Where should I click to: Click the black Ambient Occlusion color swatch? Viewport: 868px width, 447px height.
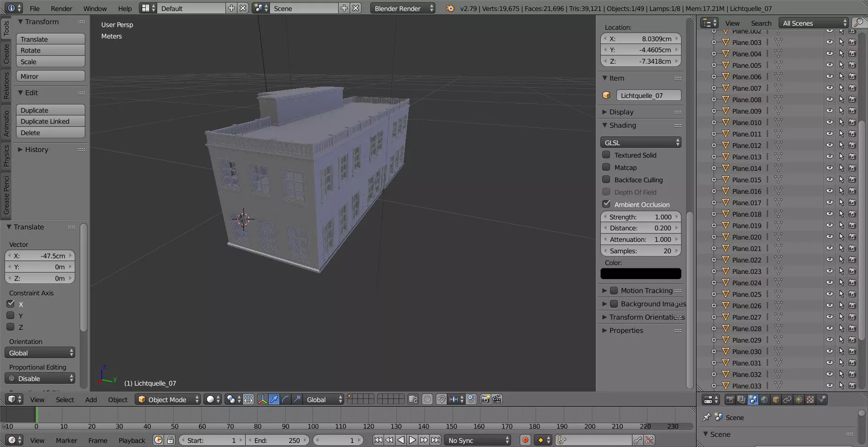(641, 273)
